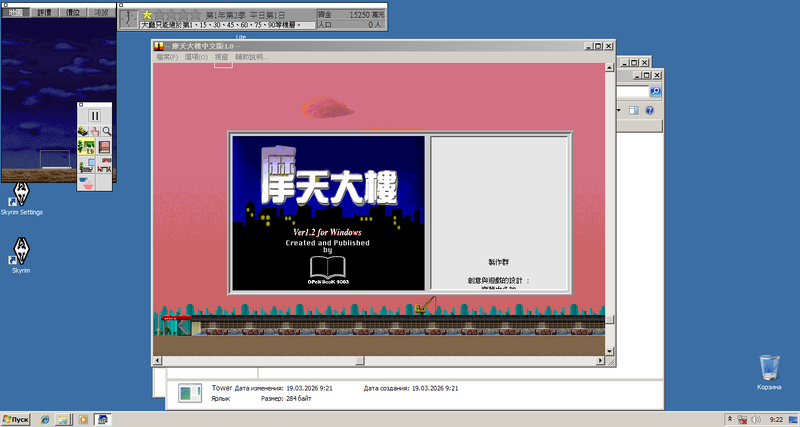Image resolution: width=800 pixels, height=427 pixels.
Task: Open the Пуск start menu
Action: coord(15,419)
